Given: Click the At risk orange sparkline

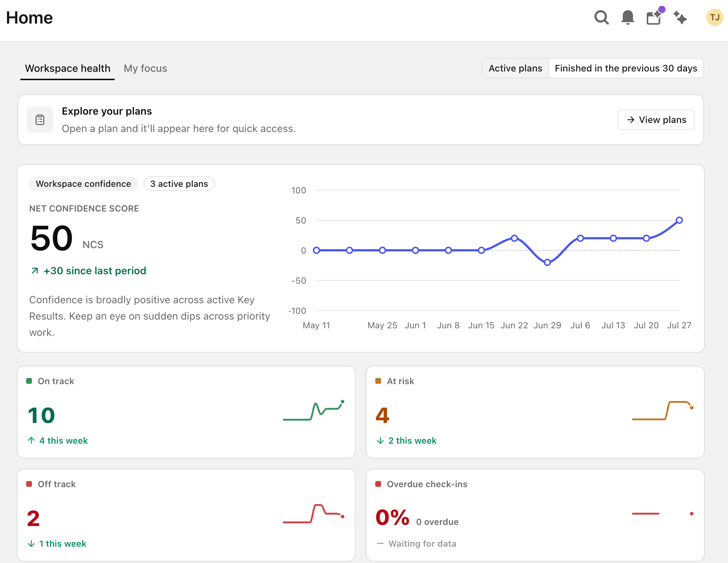Looking at the screenshot, I should (x=663, y=410).
